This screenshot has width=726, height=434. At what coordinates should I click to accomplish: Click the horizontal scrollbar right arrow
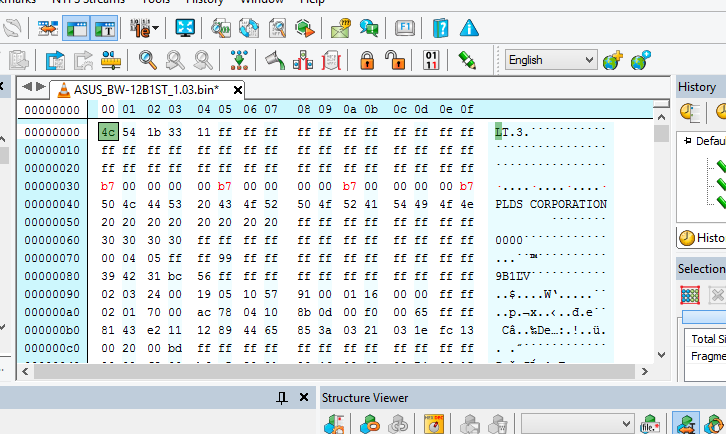tap(644, 371)
